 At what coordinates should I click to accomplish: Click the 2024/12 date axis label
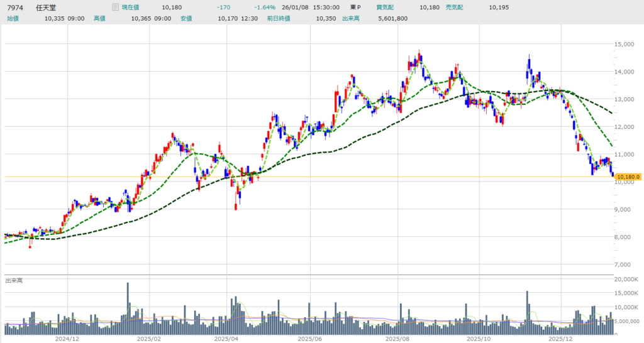coord(67,338)
